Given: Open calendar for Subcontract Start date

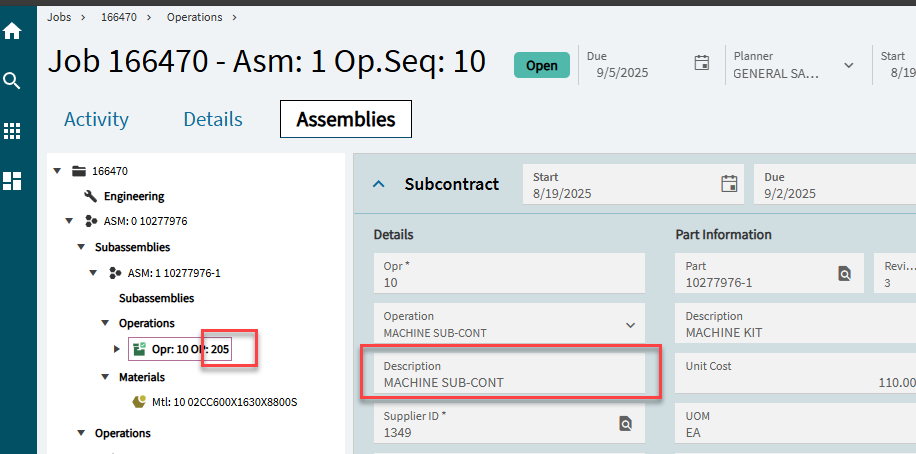Looking at the screenshot, I should [x=728, y=184].
